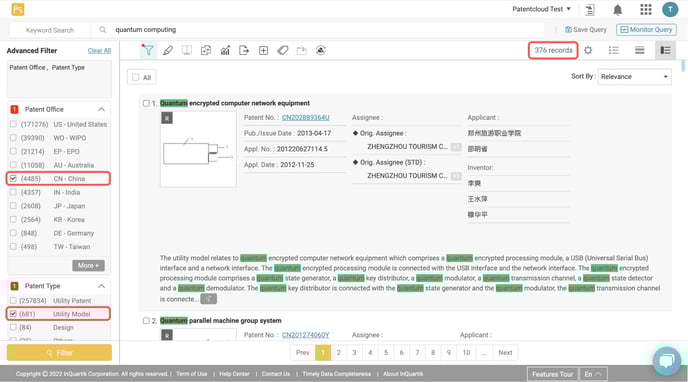This screenshot has width=688, height=382.
Task: Select the detailed list view icon
Action: click(665, 50)
